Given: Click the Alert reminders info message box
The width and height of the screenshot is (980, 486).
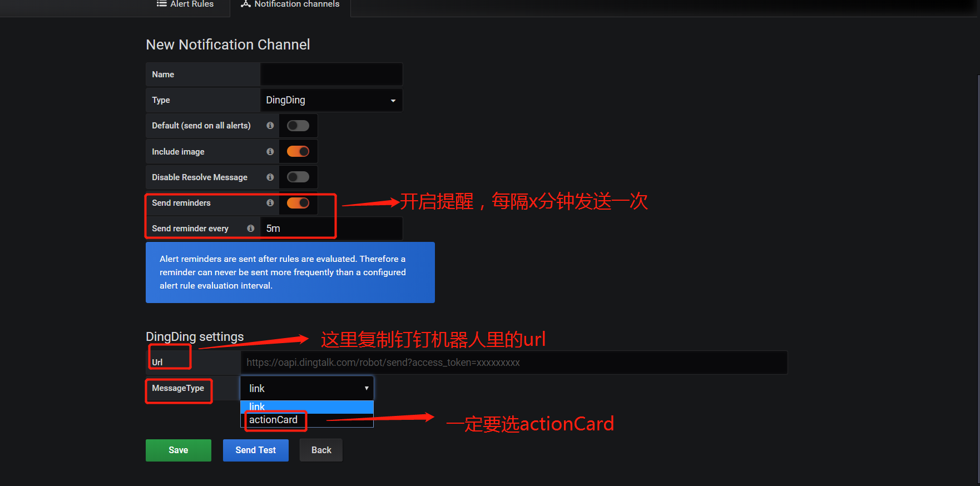Looking at the screenshot, I should pyautogui.click(x=290, y=272).
